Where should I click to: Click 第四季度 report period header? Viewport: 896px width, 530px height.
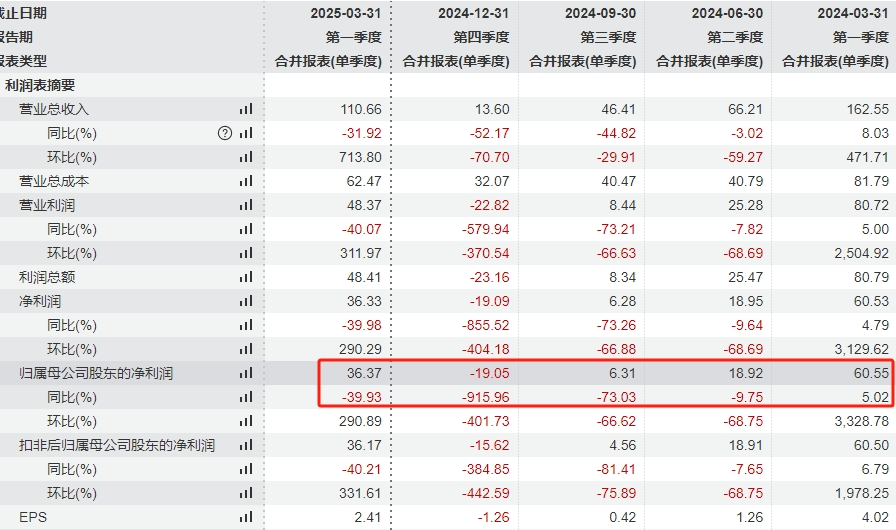tap(481, 37)
